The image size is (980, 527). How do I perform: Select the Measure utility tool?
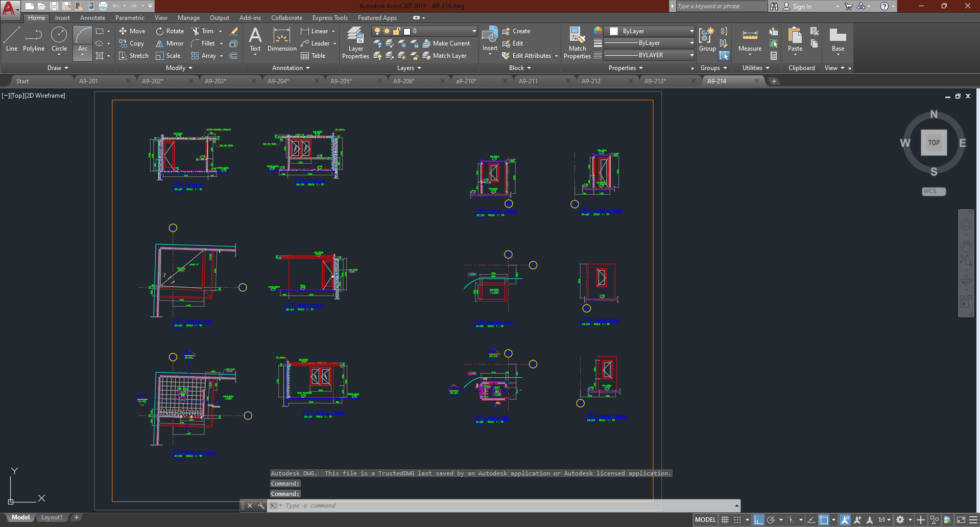pyautogui.click(x=750, y=40)
